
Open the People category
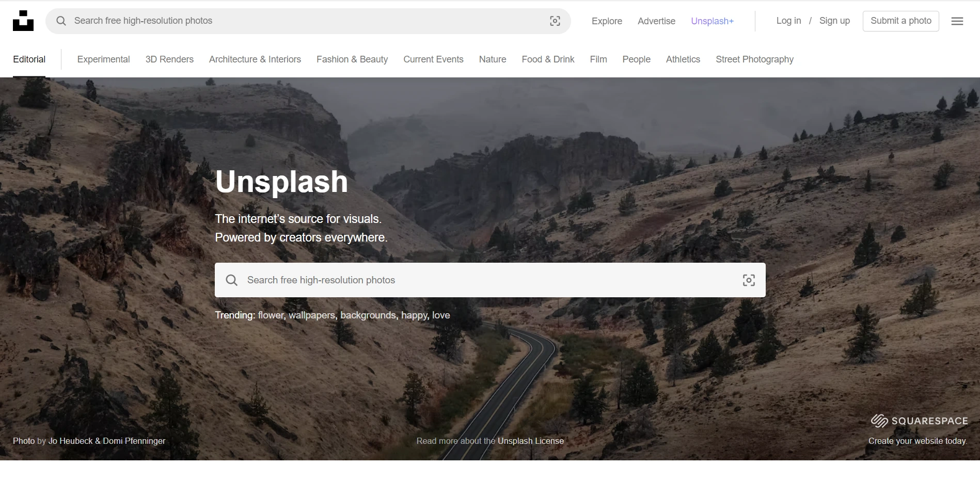pyautogui.click(x=636, y=59)
